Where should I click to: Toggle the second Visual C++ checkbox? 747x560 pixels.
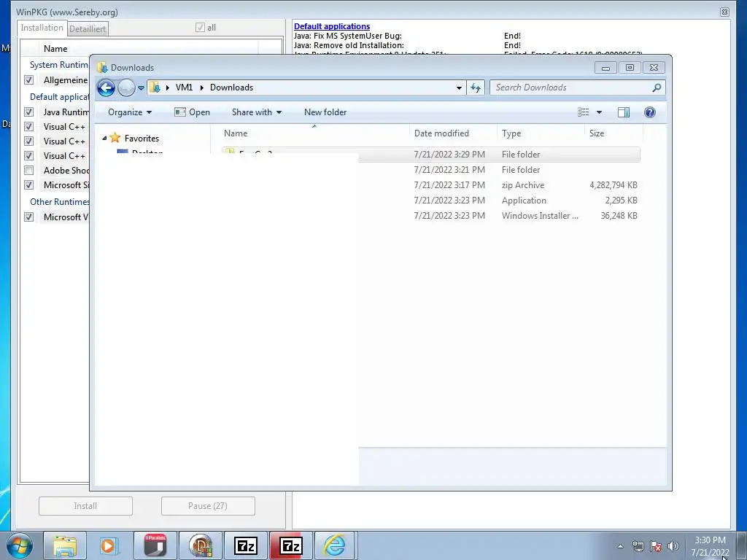click(x=28, y=141)
